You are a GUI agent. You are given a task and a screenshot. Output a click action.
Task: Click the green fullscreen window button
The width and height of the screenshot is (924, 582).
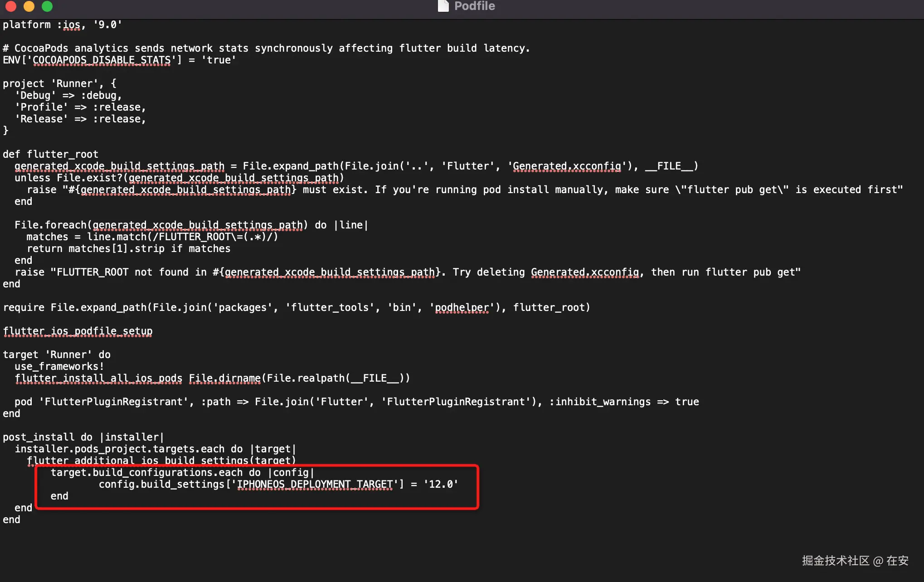47,6
